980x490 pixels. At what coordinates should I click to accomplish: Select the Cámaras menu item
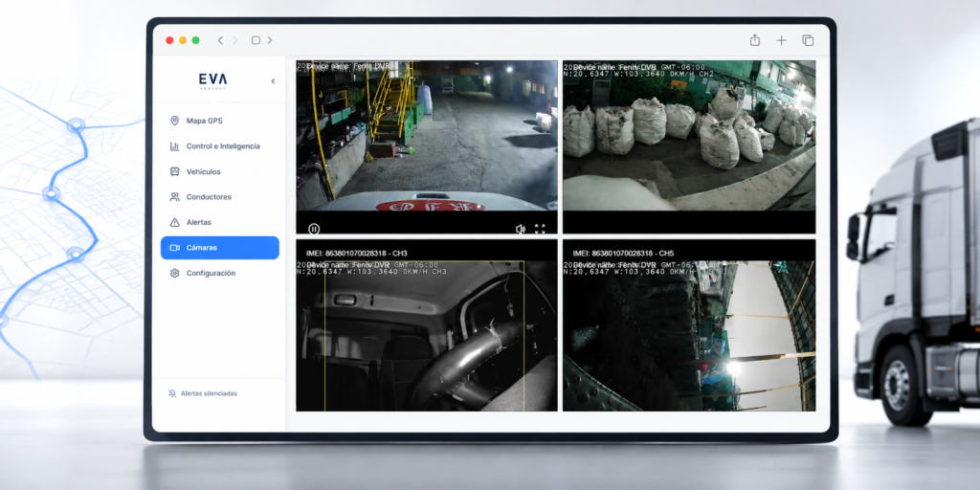click(x=219, y=248)
